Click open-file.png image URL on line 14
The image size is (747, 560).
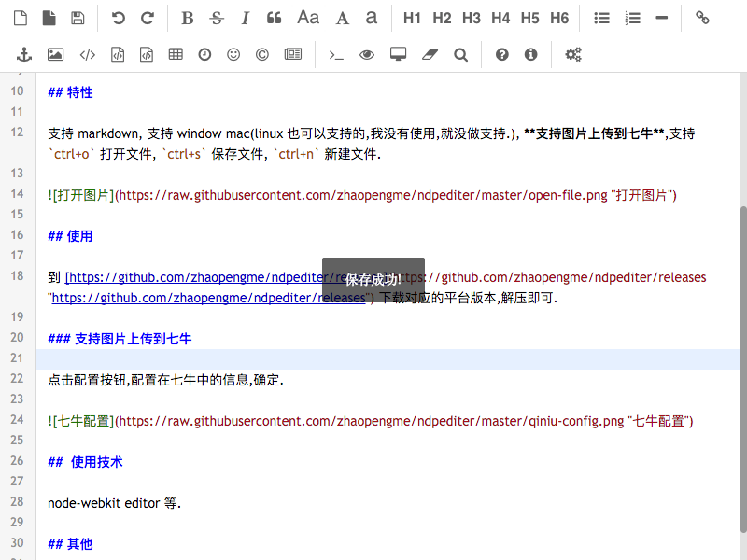pyautogui.click(x=363, y=195)
